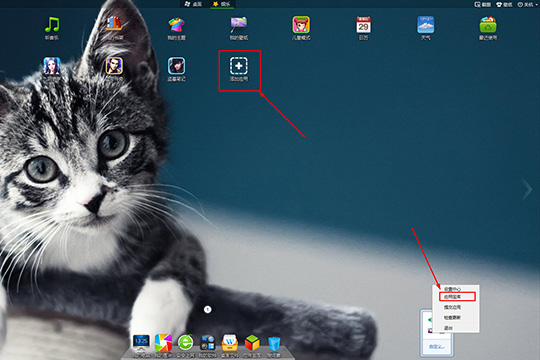Open the recycle bin in the dock
The image size is (540, 360).
(274, 343)
